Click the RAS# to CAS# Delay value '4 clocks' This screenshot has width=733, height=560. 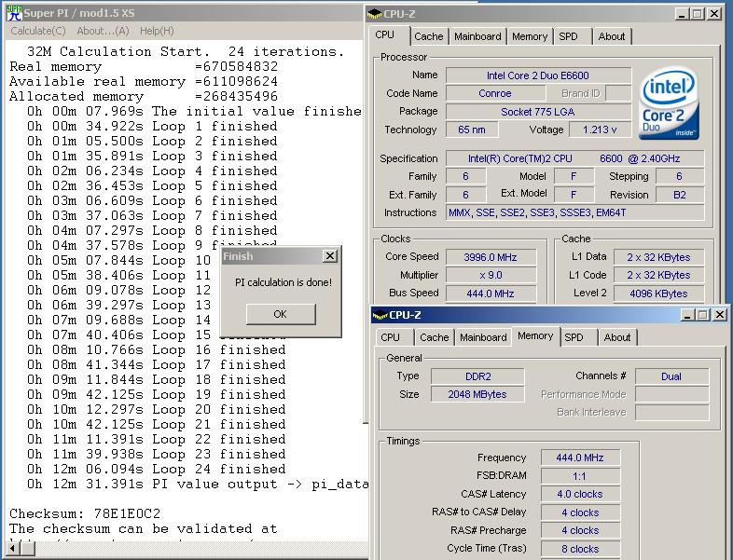tap(580, 512)
